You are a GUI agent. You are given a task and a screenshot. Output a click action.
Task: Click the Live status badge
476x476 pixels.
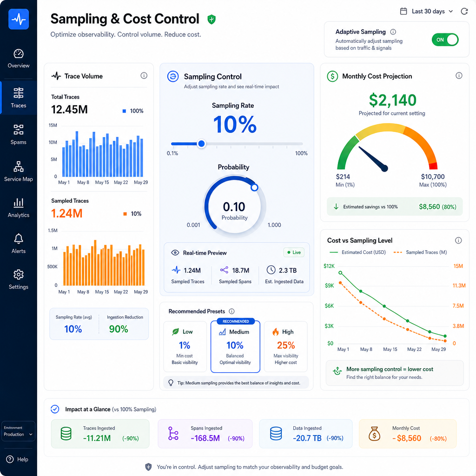(294, 252)
